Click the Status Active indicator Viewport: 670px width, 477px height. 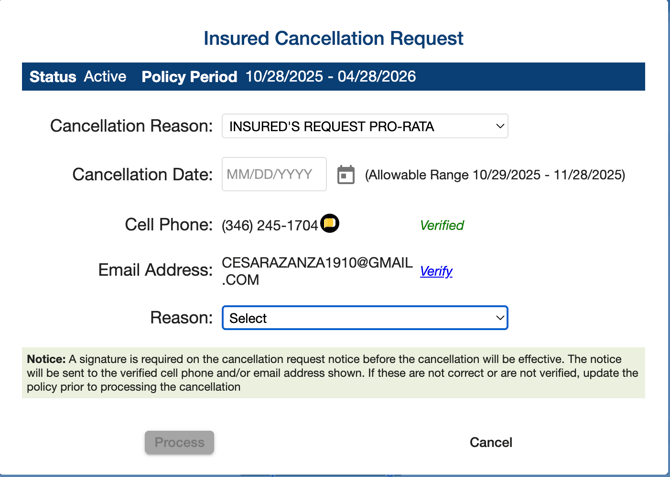point(78,77)
